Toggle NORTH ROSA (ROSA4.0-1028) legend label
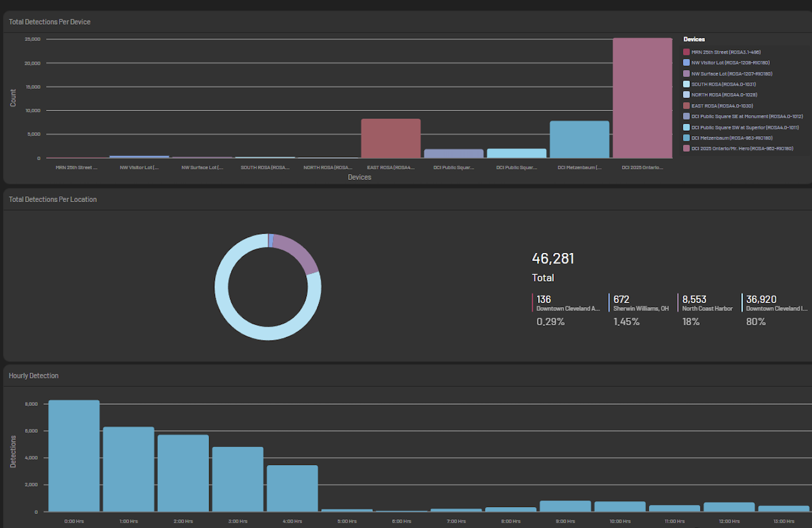The image size is (812, 528). pos(724,95)
